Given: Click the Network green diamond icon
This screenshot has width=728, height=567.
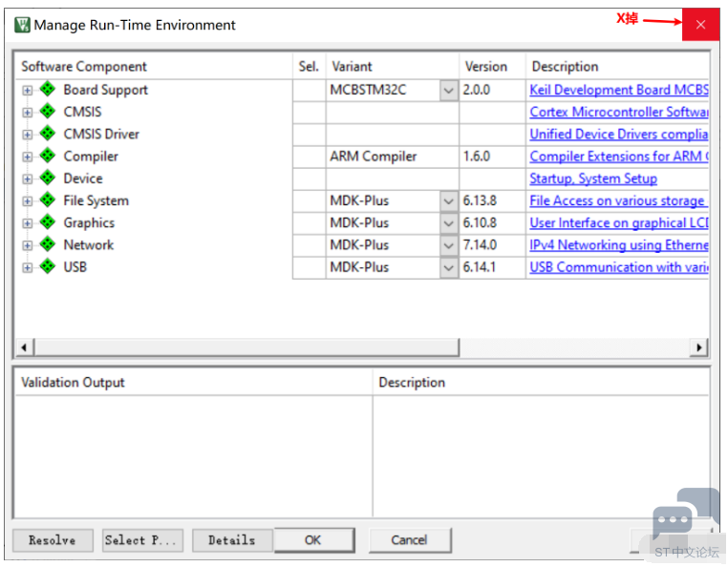Looking at the screenshot, I should pyautogui.click(x=48, y=244).
